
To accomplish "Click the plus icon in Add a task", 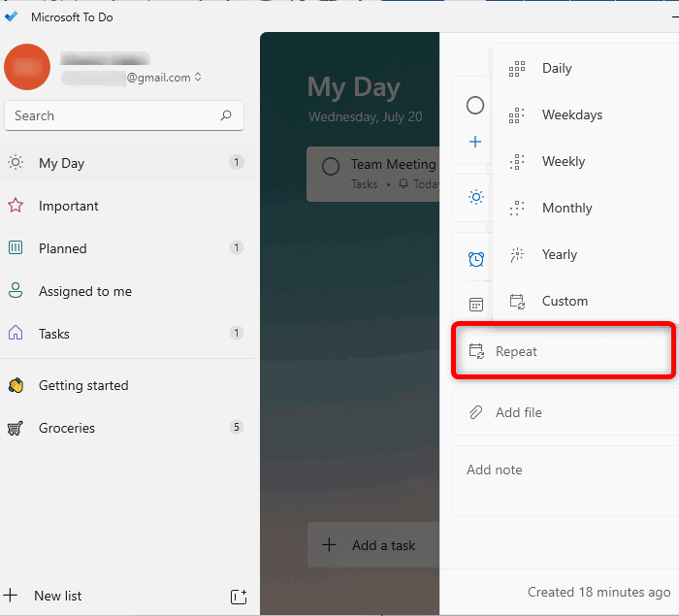I will tap(330, 545).
